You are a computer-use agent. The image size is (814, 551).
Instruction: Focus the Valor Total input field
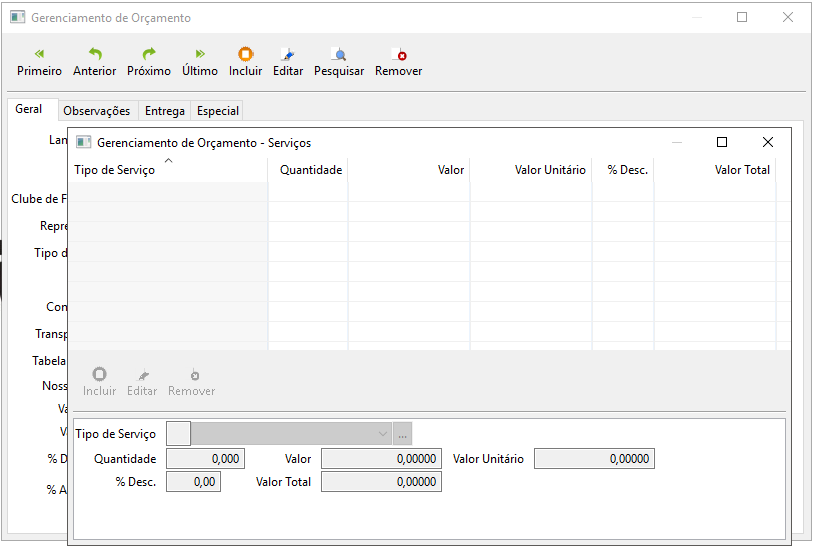click(x=382, y=482)
